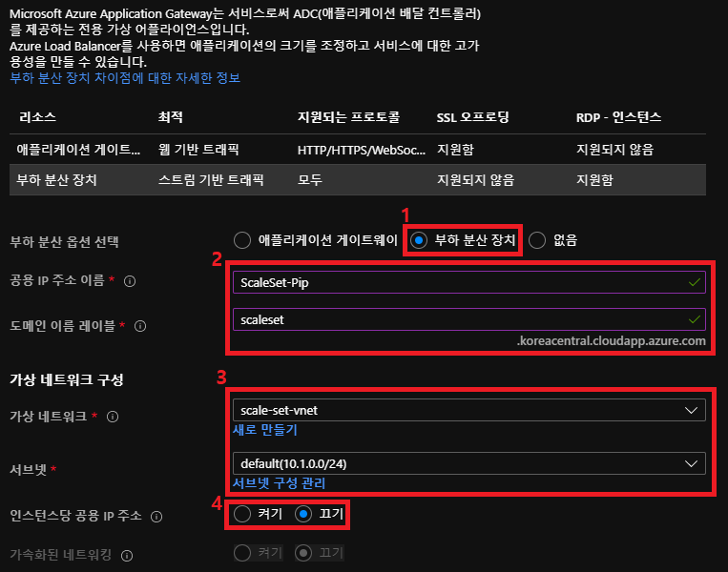The height and width of the screenshot is (572, 728).
Task: Click the RDP - 인스턴스 column header
Action: 618,117
